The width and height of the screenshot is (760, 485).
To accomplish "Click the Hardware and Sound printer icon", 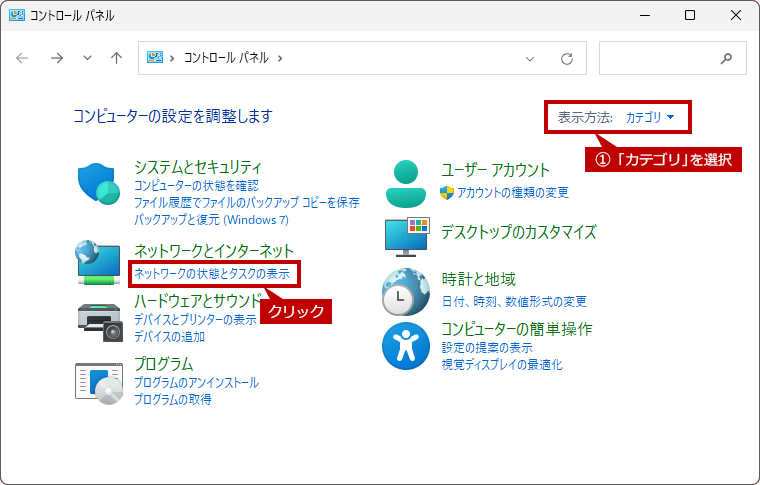I will pyautogui.click(x=100, y=322).
